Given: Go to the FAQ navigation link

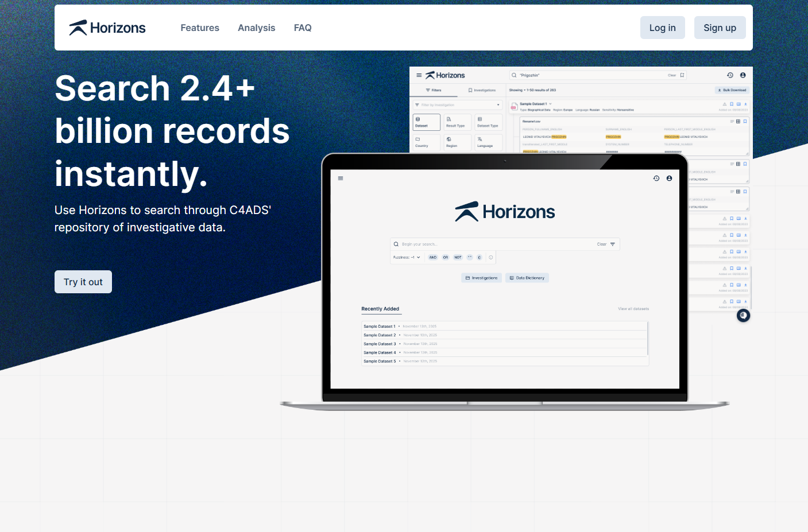Looking at the screenshot, I should (x=303, y=28).
